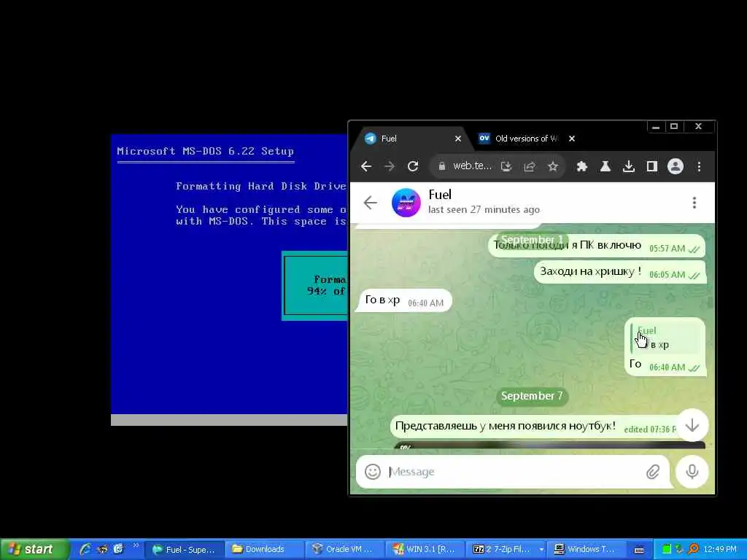Viewport: 747px width, 560px height.
Task: Click the install app icon in address bar
Action: (506, 166)
